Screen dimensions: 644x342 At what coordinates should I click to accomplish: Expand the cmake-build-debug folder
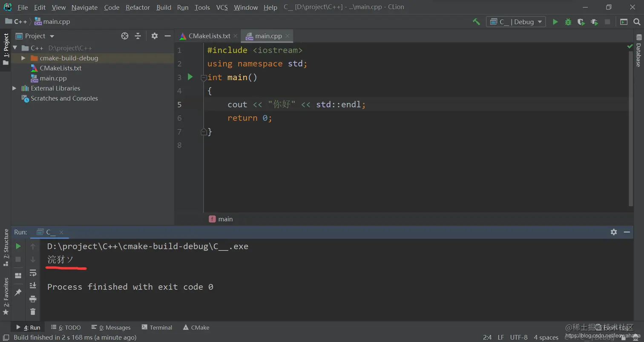click(23, 58)
